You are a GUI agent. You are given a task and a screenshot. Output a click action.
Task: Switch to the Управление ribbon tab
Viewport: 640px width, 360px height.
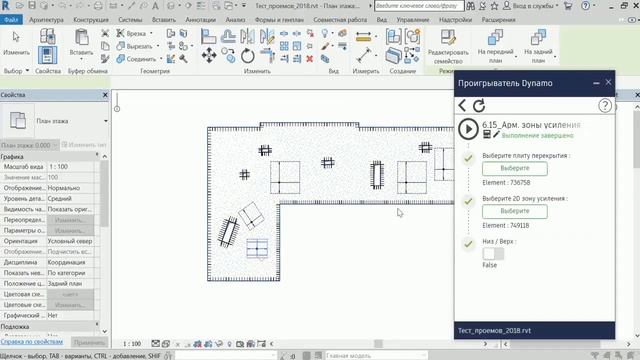[x=413, y=20]
